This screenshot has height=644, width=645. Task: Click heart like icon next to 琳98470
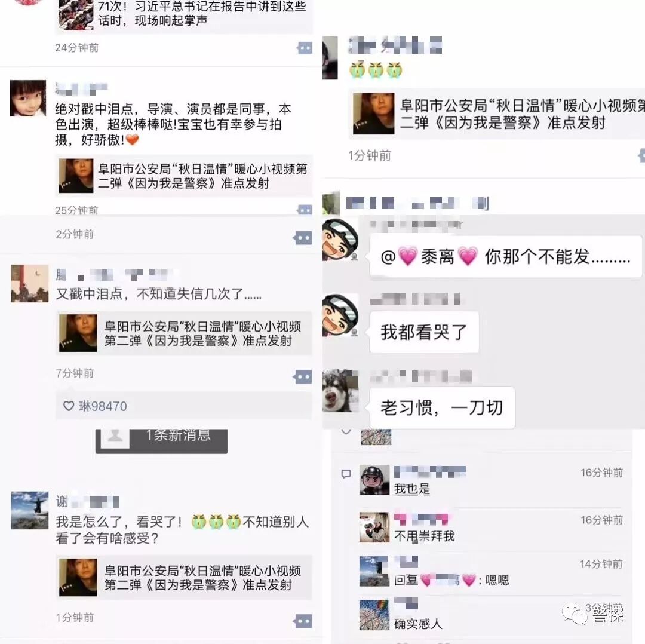(x=69, y=406)
